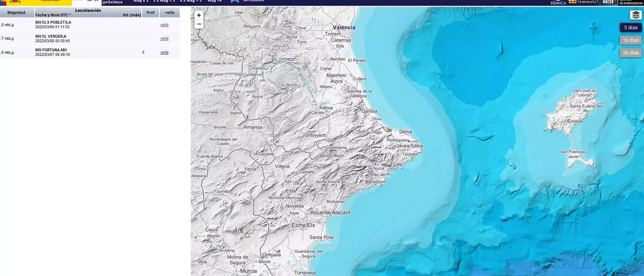The width and height of the screenshot is (644, 276).
Task: Sort table by Int. [máx] column
Action: click(x=132, y=15)
